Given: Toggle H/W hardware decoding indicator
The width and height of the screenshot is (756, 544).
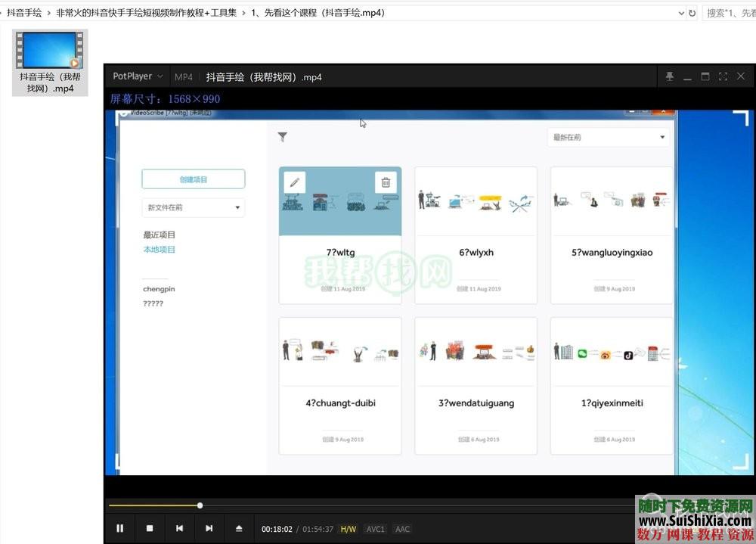Looking at the screenshot, I should (348, 529).
